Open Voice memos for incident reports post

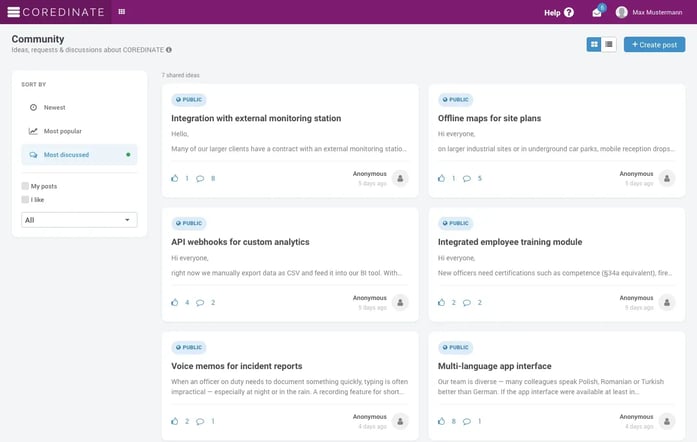click(x=236, y=366)
